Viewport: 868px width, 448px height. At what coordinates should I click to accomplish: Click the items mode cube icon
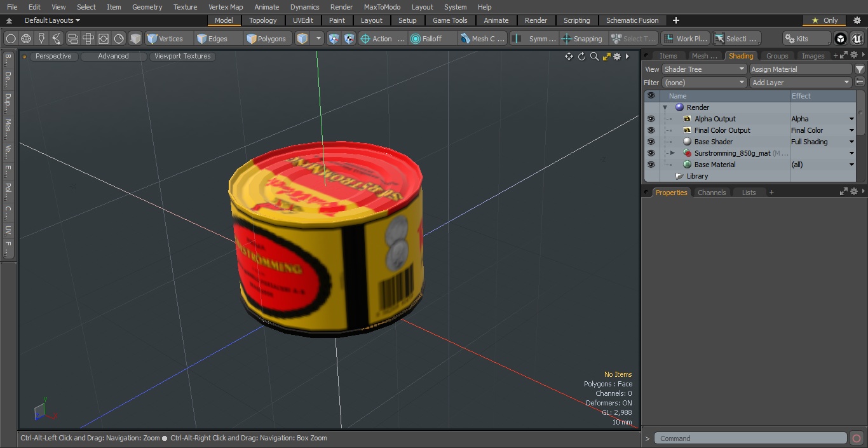[302, 39]
